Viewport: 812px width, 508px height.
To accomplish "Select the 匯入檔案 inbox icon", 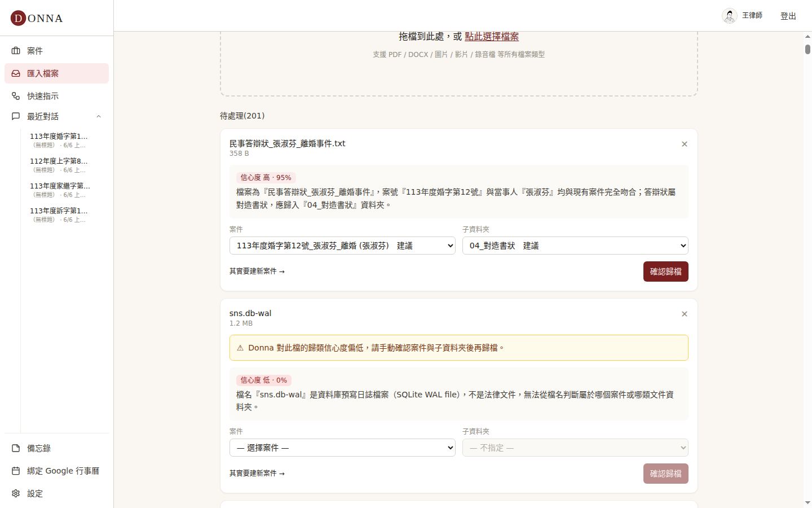I will coord(16,73).
